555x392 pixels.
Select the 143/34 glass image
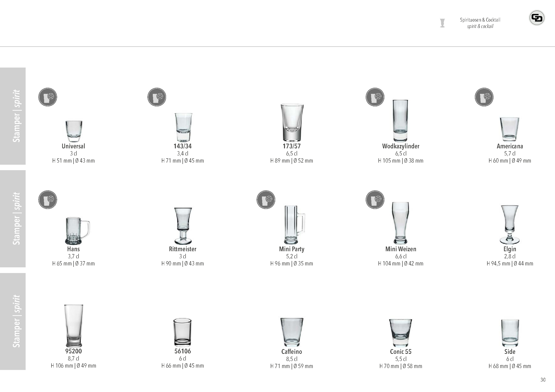[183, 127]
